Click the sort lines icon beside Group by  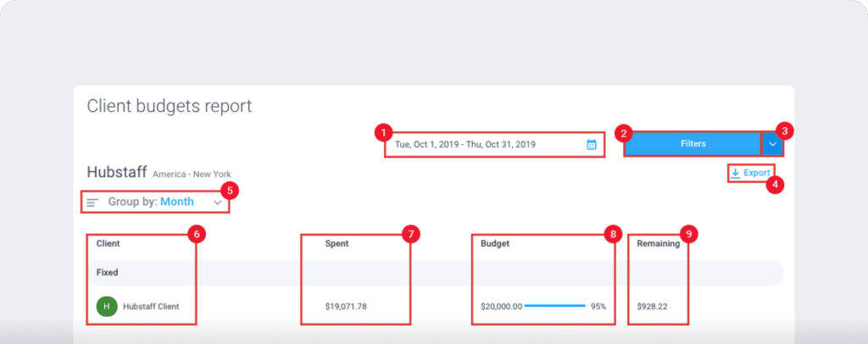pyautogui.click(x=92, y=203)
